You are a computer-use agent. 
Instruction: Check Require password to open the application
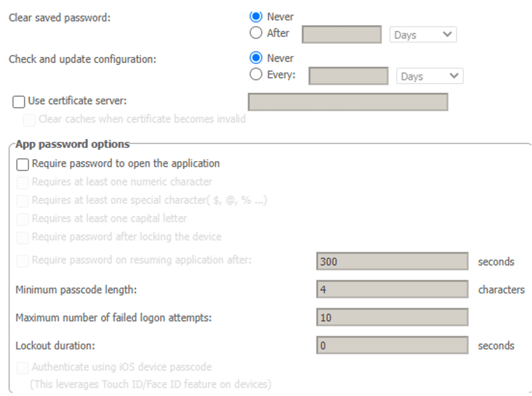tap(22, 164)
